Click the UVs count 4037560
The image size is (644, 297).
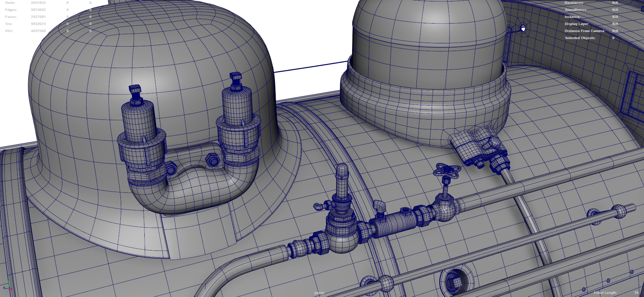pos(38,31)
